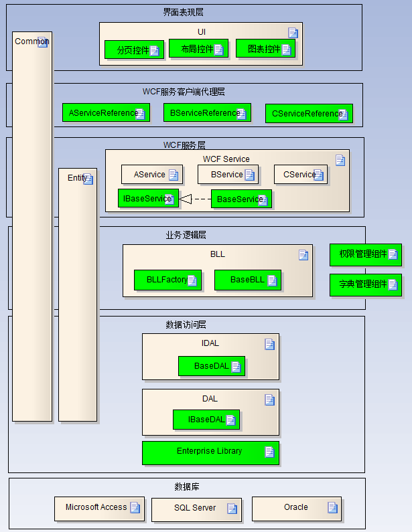The width and height of the screenshot is (412, 532).
Task: Click the document icon on 分页控件
Action: point(155,51)
